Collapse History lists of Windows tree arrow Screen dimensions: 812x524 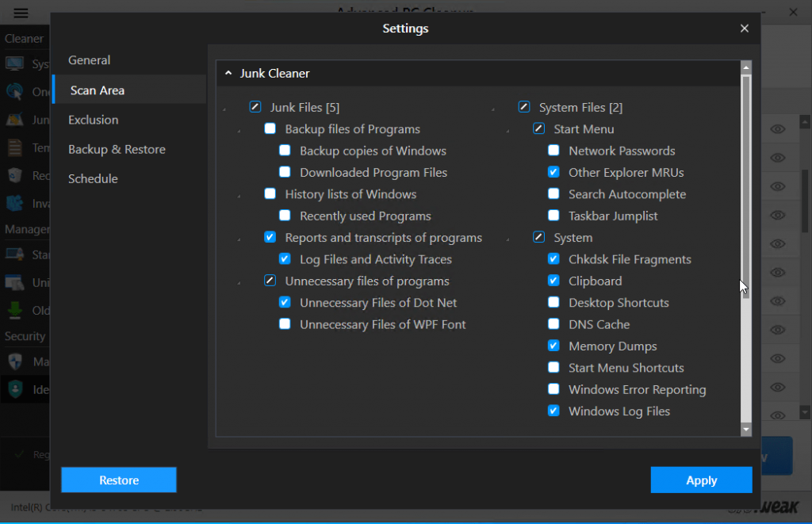click(x=239, y=197)
